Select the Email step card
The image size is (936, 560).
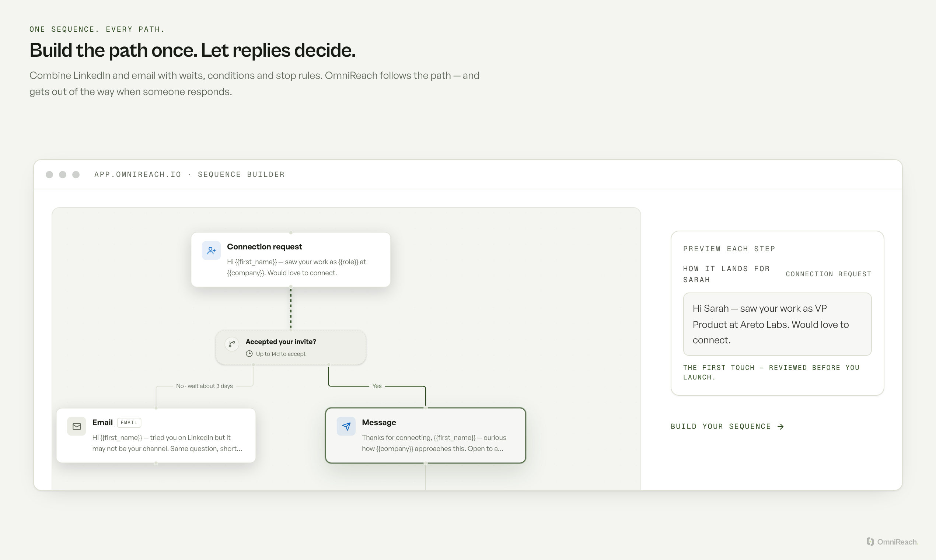156,435
